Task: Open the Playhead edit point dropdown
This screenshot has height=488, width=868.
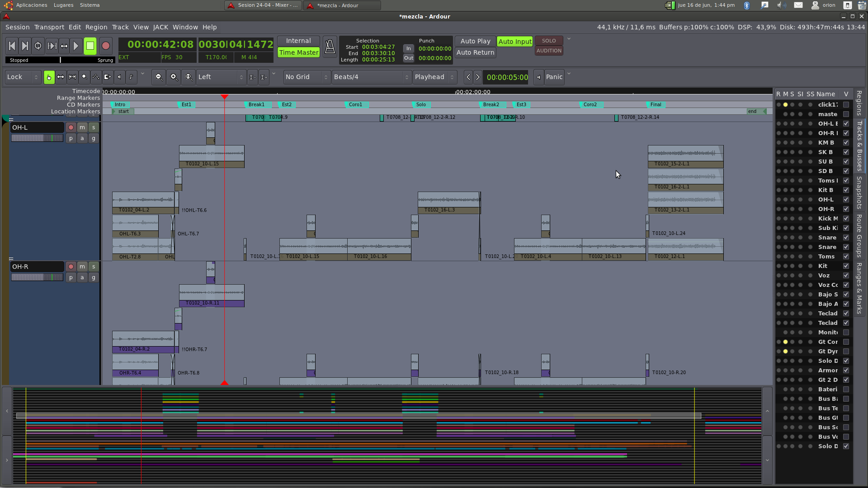Action: coord(434,77)
